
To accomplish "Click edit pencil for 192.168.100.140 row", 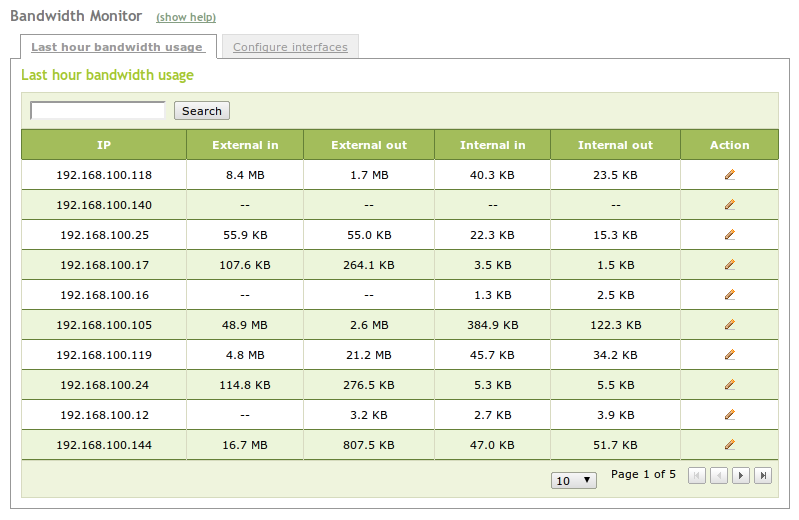I will pos(729,205).
